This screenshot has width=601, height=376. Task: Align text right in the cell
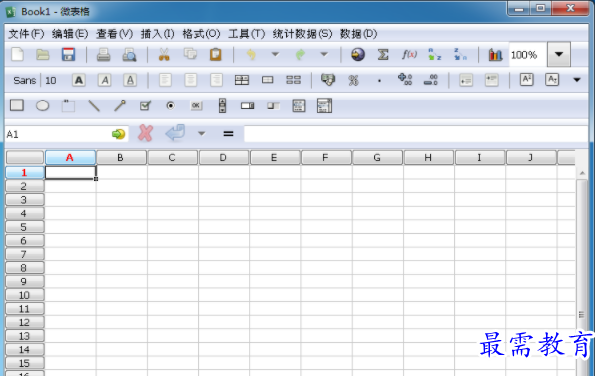pos(216,80)
